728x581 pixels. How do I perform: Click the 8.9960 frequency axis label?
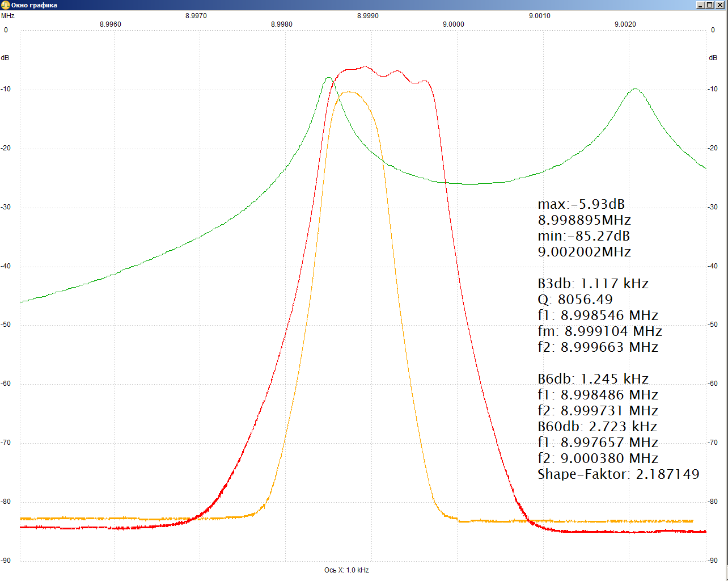(x=110, y=24)
